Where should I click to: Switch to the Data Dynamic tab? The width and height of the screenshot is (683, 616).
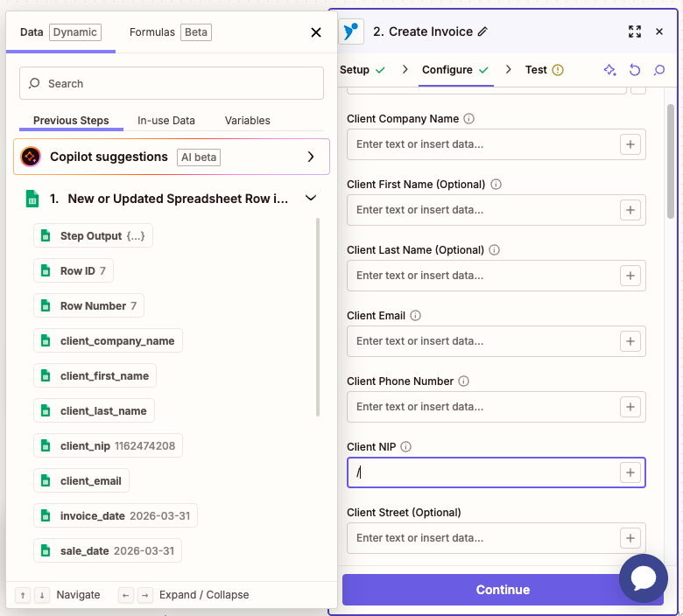click(x=60, y=32)
